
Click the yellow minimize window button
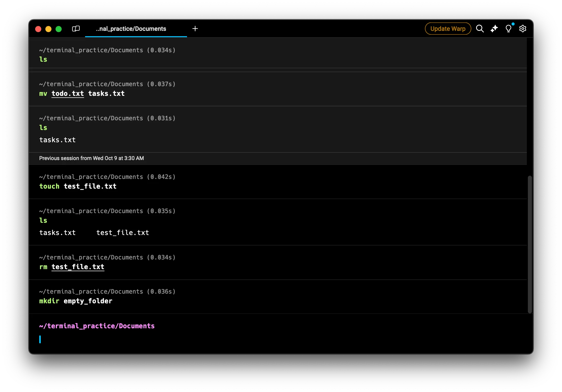[48, 29]
